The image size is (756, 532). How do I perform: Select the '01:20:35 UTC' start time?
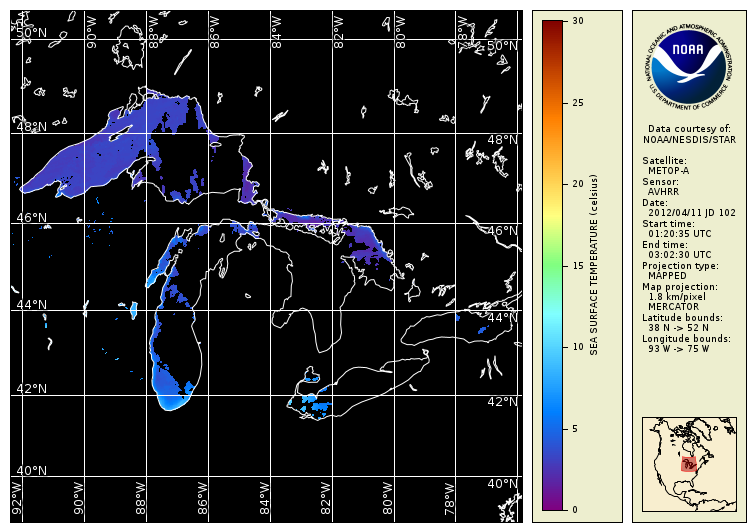[679, 234]
